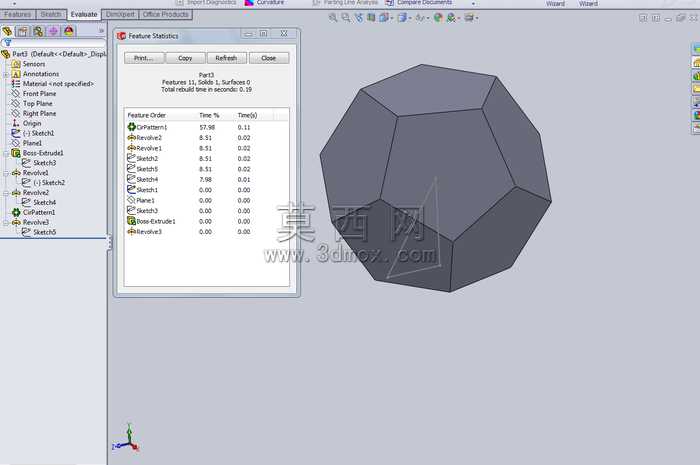Screen dimensions: 700x465
Task: Collapse the Boss-Extrude1 feature node
Action: [x=6, y=153]
